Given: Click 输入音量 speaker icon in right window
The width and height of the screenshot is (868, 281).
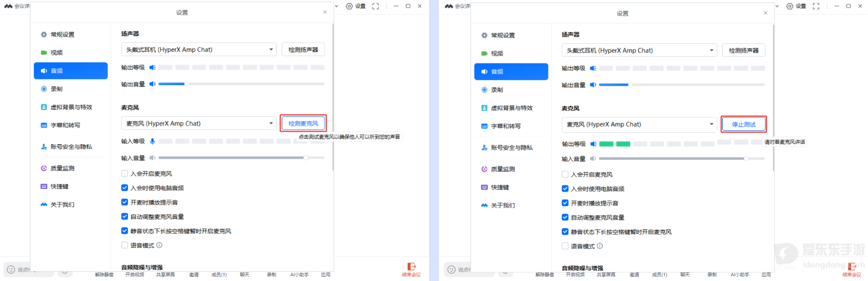Looking at the screenshot, I should click(x=593, y=159).
